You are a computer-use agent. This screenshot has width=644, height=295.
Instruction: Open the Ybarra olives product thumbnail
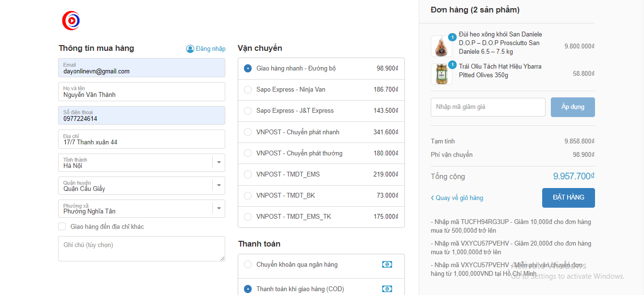click(x=441, y=74)
